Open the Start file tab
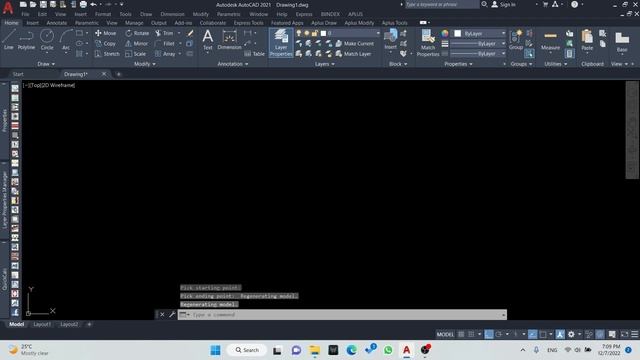Screen dimensions: 640x360 (18, 74)
